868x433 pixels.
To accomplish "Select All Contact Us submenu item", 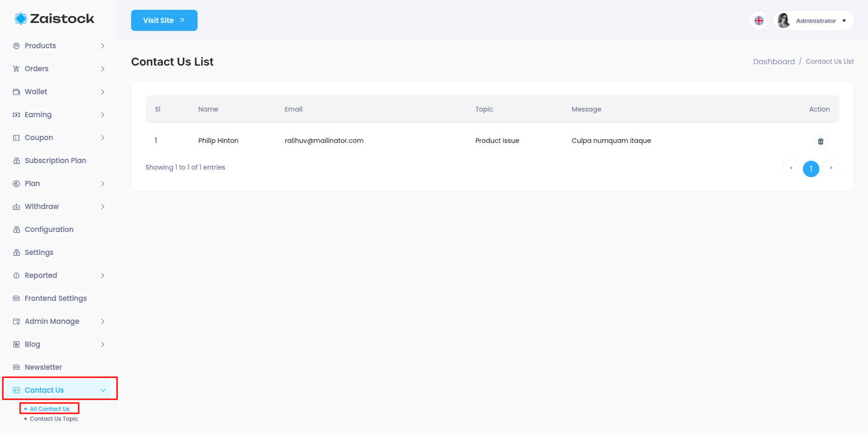I will tap(50, 409).
